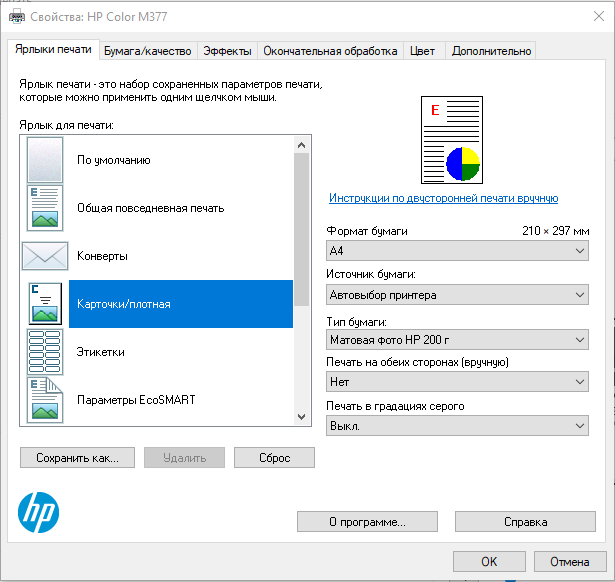Click the Справка help button
The height and width of the screenshot is (582, 615).
[525, 522]
